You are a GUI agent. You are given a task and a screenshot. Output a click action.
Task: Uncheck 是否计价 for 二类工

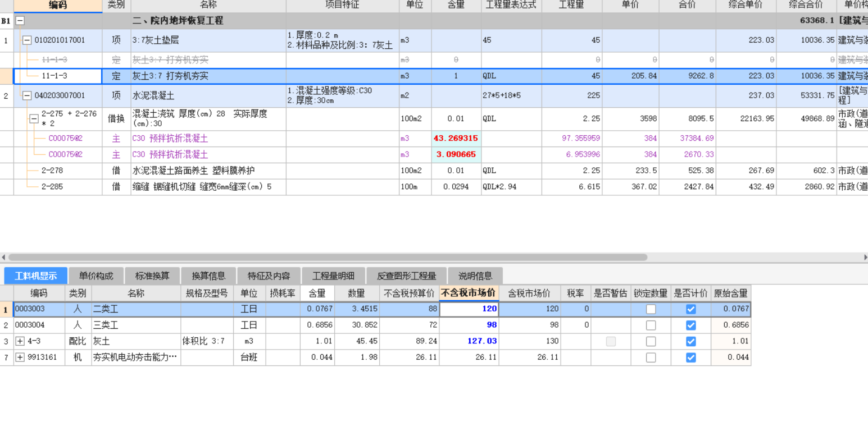tap(691, 309)
